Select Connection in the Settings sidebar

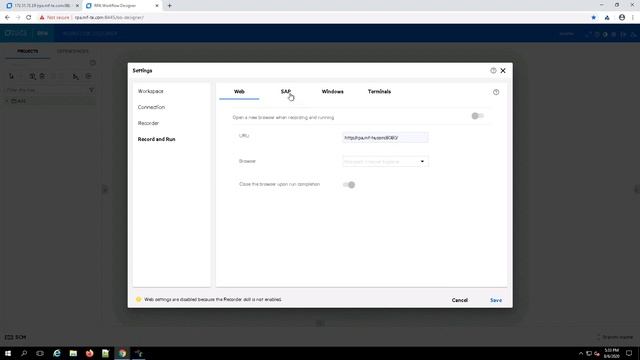click(151, 107)
